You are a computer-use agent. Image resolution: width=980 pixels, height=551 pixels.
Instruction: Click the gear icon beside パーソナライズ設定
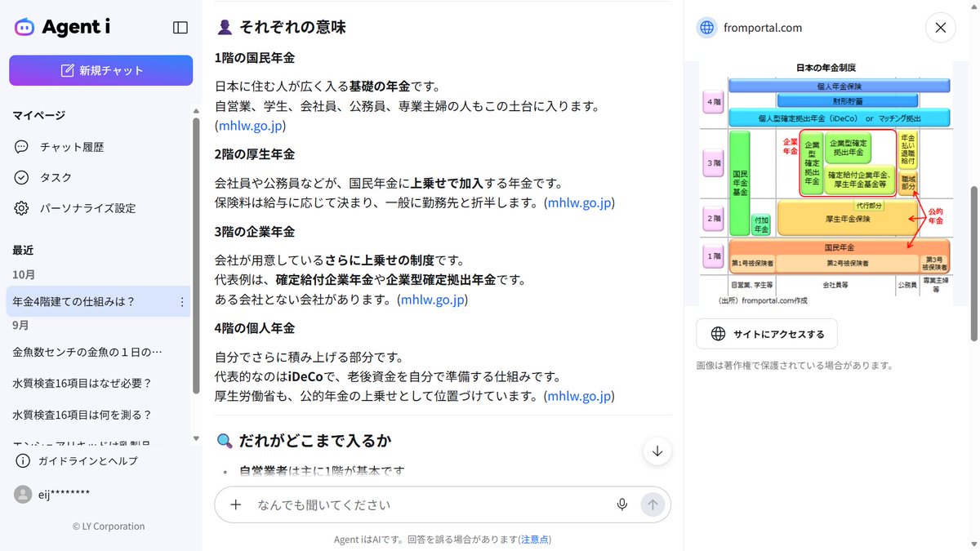[22, 208]
